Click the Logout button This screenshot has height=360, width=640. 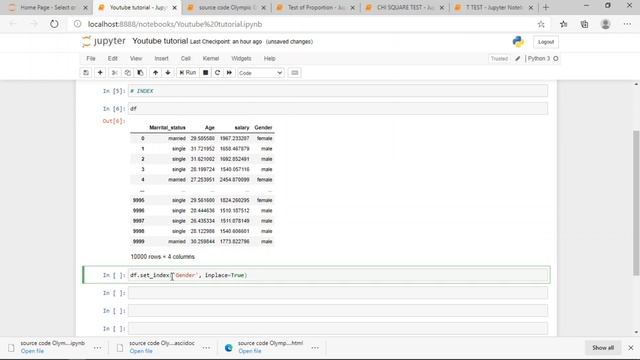546,42
